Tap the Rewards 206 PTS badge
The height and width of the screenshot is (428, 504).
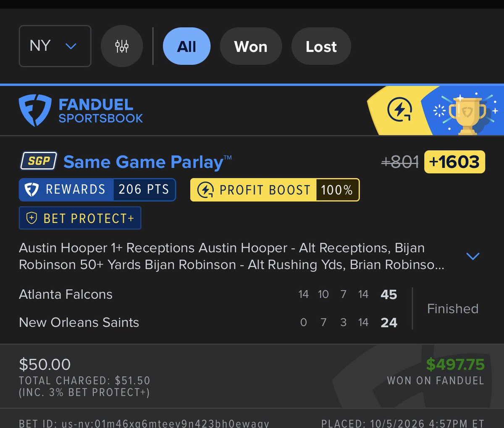coord(97,190)
